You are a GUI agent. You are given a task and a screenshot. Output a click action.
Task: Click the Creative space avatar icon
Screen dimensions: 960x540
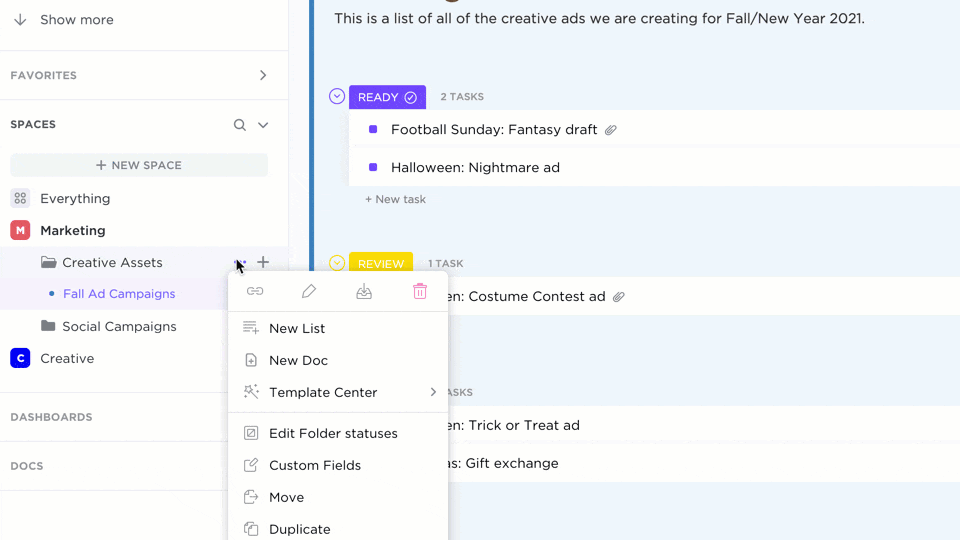[x=20, y=358]
